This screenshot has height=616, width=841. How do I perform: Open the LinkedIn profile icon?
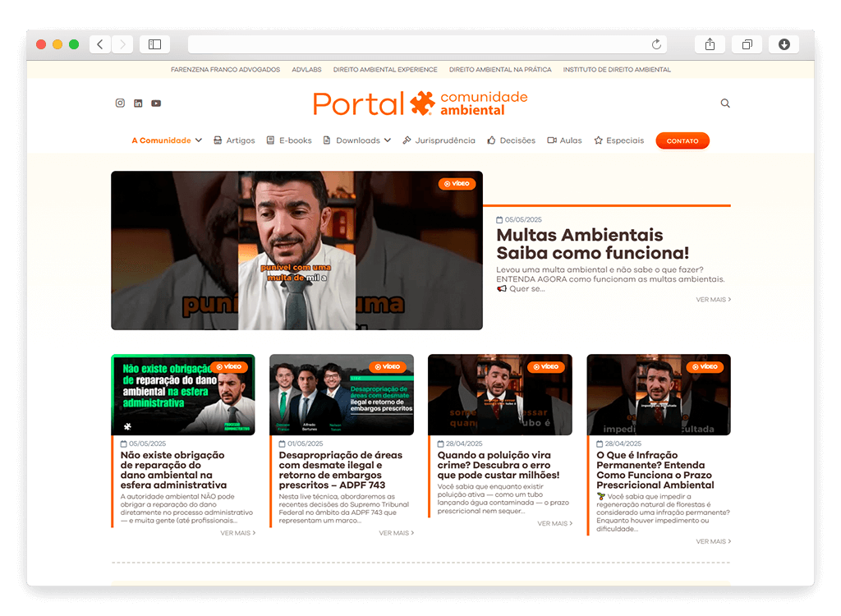point(138,103)
